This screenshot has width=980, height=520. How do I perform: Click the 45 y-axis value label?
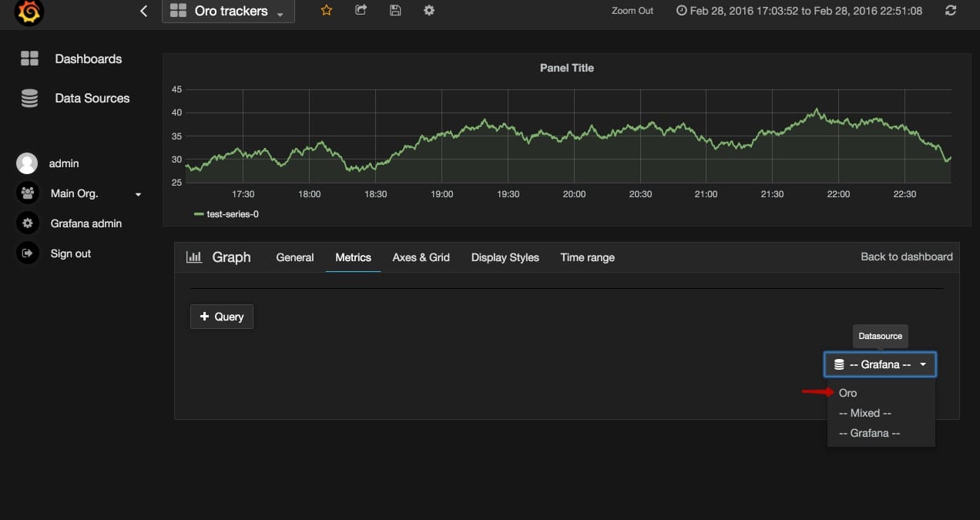click(x=176, y=89)
